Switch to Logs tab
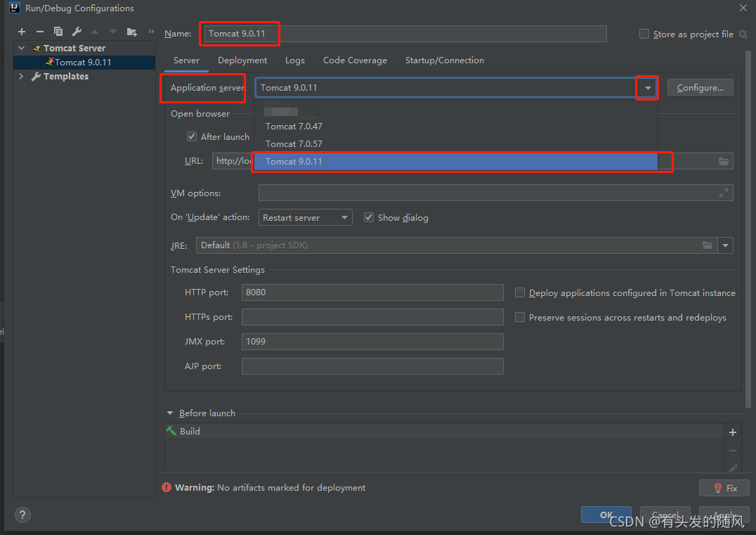This screenshot has height=535, width=756. [x=294, y=60]
